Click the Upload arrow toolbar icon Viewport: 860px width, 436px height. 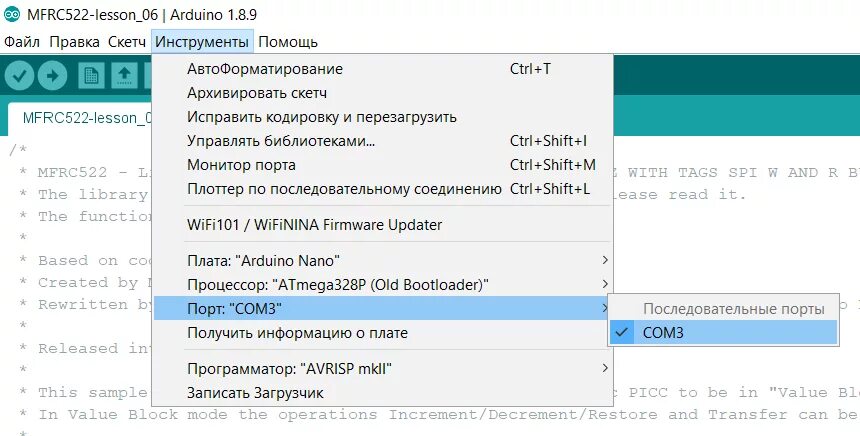click(53, 75)
